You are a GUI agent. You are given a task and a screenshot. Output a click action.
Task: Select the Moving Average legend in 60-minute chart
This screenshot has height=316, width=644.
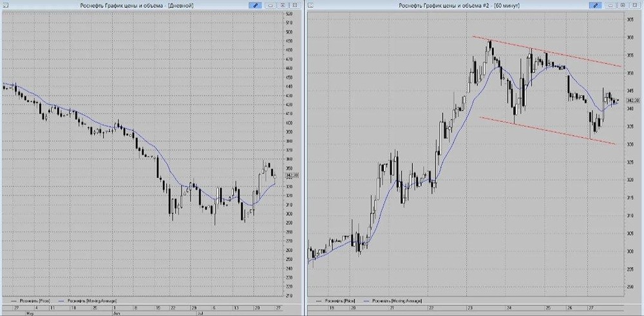[395, 301]
